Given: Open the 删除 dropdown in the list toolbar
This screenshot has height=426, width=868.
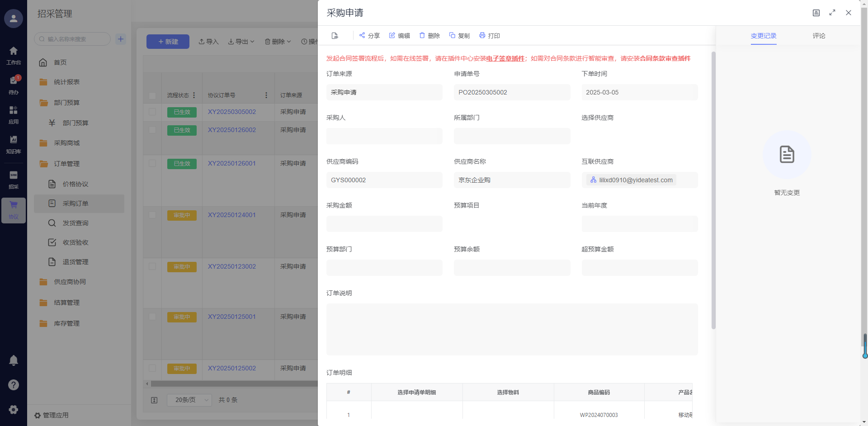Looking at the screenshot, I should 278,42.
